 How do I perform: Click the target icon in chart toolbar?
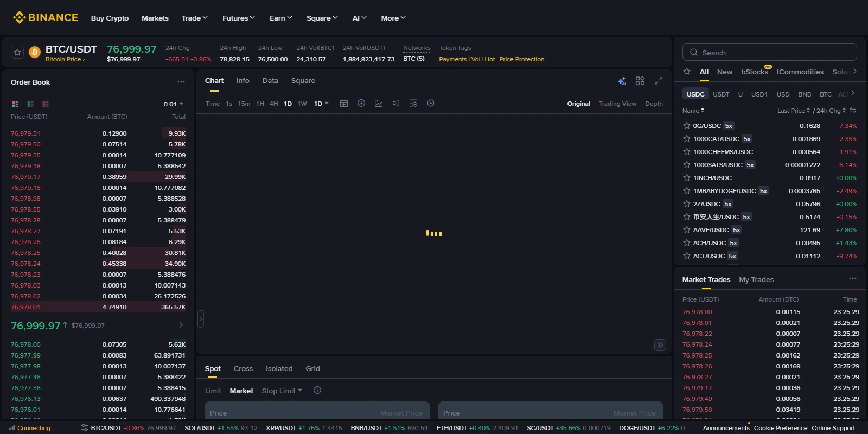[431, 103]
